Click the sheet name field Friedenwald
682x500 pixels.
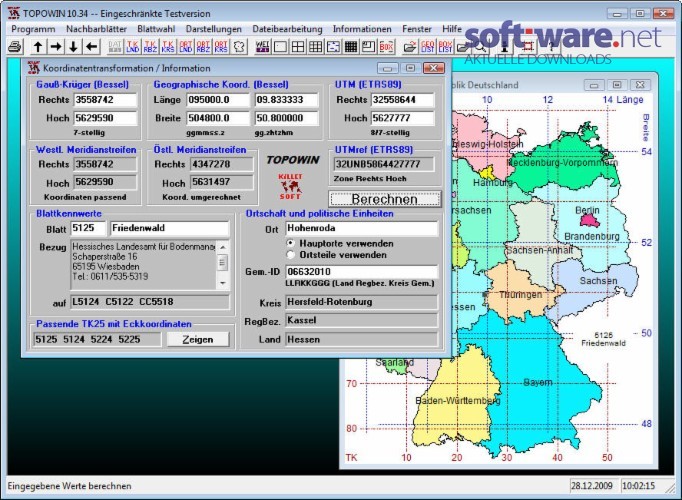[170, 228]
